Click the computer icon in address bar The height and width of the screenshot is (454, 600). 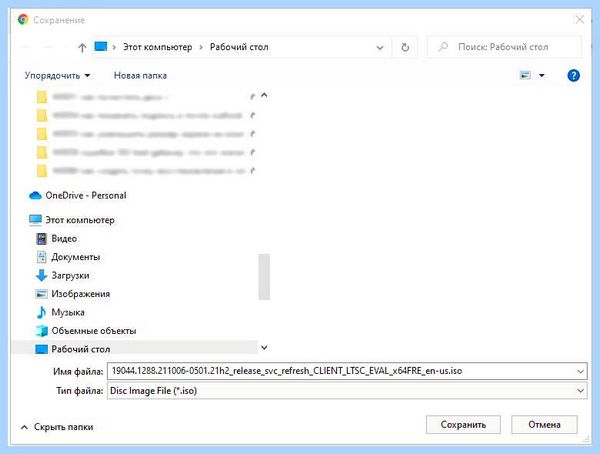101,47
